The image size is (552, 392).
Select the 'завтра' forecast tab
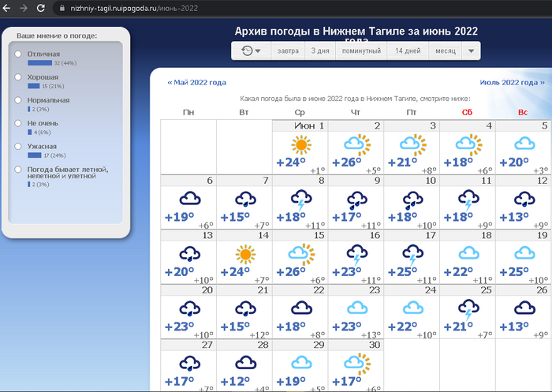pyautogui.click(x=288, y=50)
